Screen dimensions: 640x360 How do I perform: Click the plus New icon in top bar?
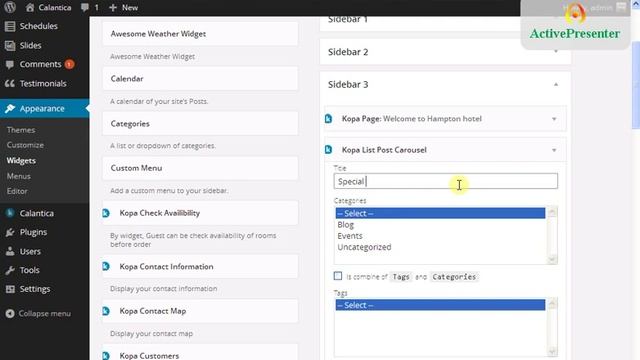(x=113, y=7)
